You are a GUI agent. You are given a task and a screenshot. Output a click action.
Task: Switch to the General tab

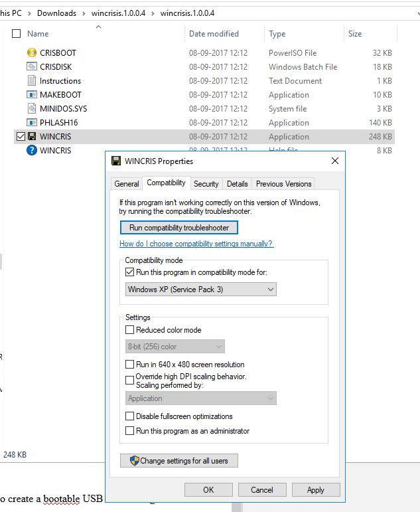point(127,184)
